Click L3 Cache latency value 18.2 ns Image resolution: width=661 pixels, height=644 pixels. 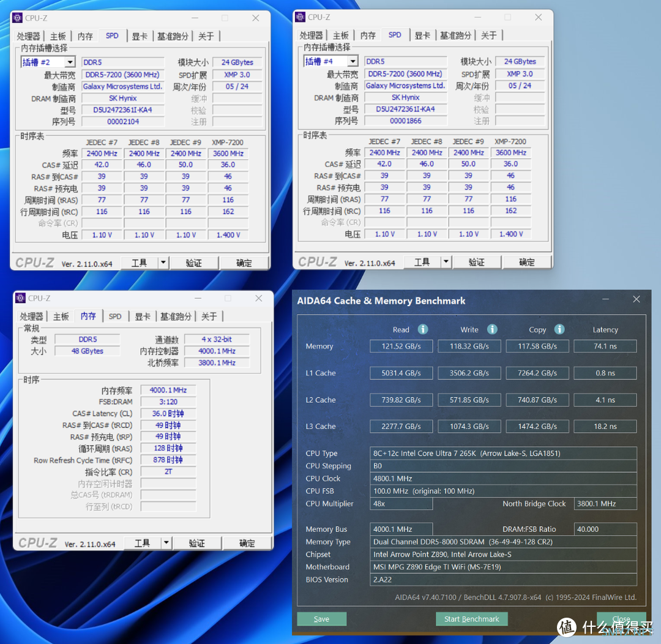[x=605, y=427]
